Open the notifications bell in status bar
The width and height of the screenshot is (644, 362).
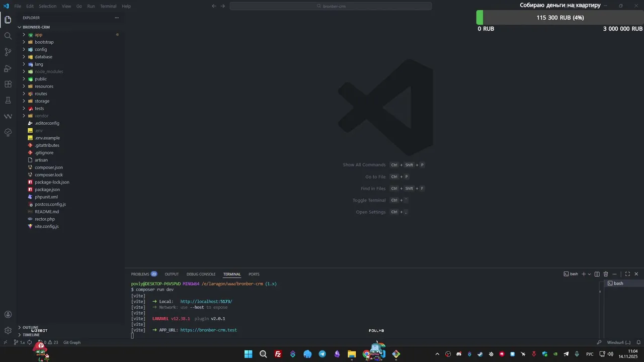pos(638,342)
